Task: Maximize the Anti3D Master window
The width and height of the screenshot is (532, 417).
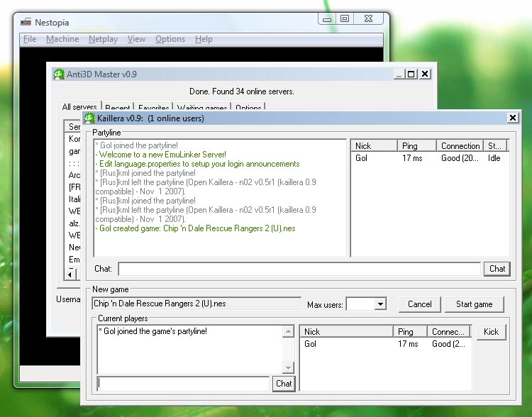Action: pyautogui.click(x=411, y=74)
